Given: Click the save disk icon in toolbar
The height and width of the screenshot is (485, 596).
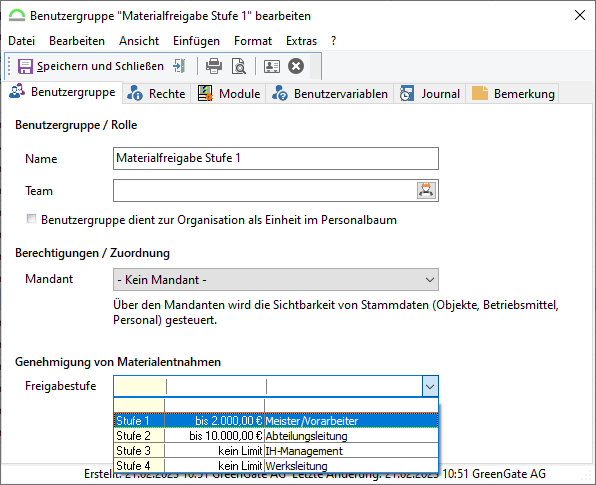Looking at the screenshot, I should click(25, 66).
